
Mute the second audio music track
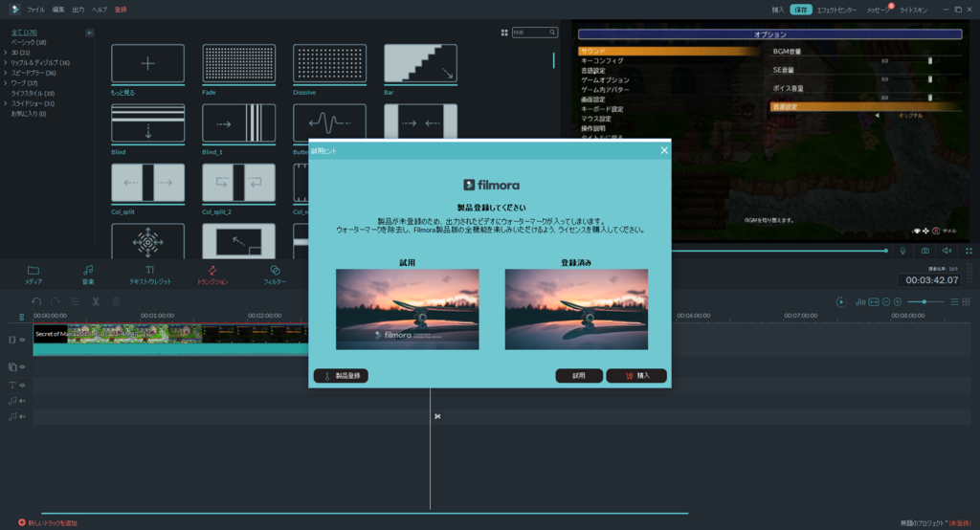tap(22, 416)
